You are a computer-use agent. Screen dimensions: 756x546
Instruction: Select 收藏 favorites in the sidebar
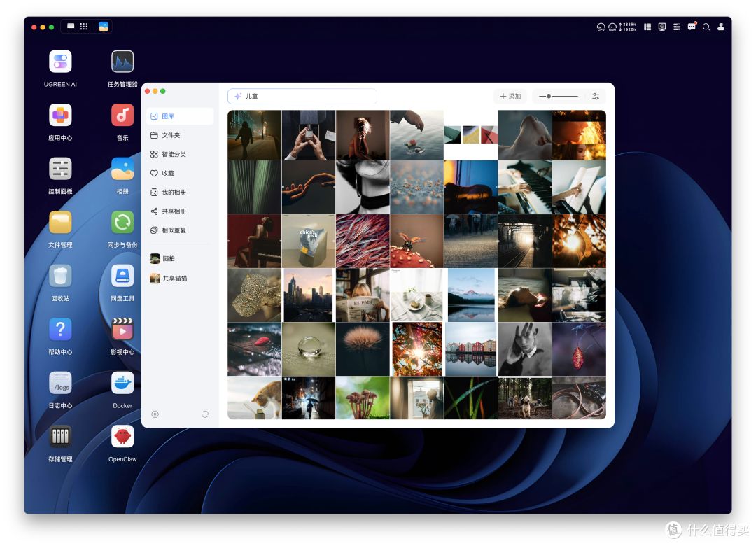tap(180, 173)
